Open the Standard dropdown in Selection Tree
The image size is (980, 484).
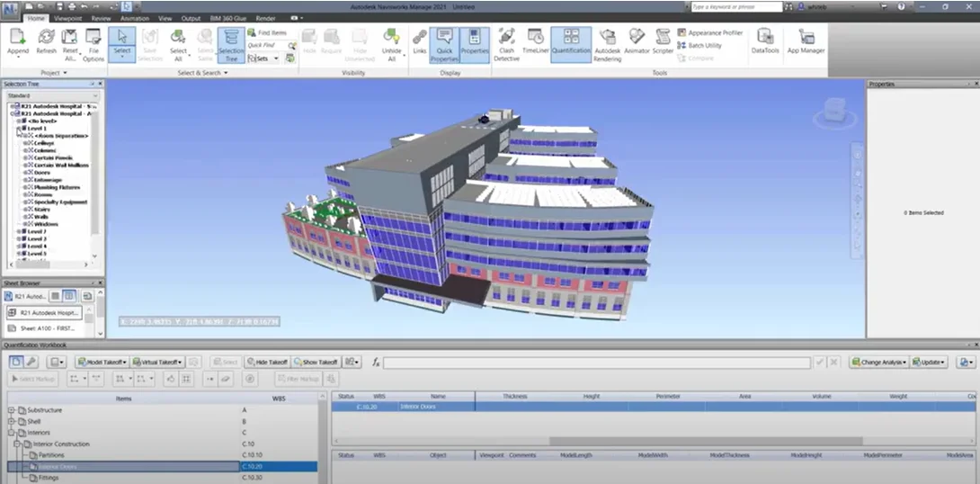52,95
